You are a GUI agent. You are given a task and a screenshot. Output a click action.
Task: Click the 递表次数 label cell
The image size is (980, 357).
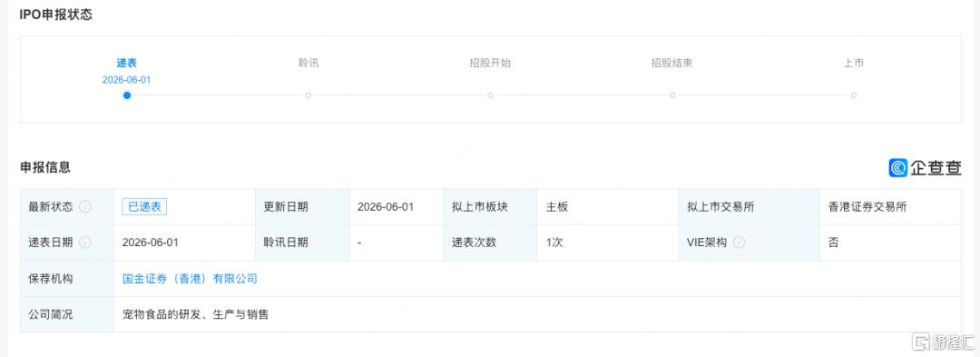[490, 243]
